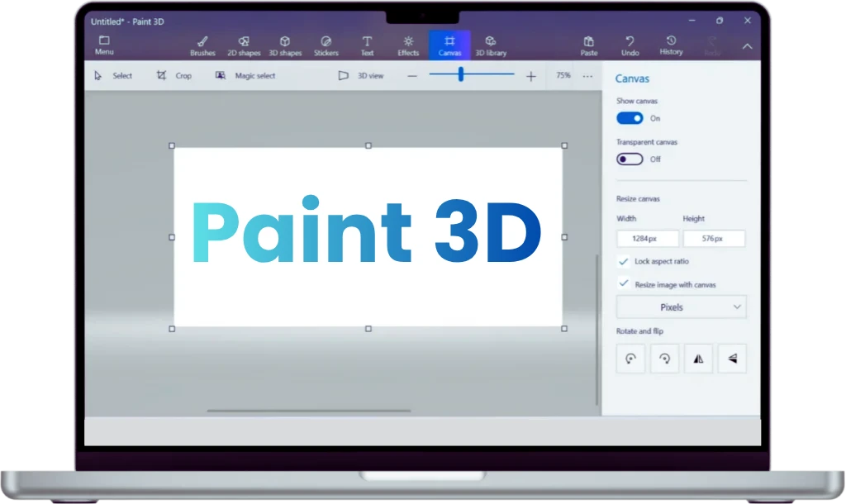This screenshot has width=846, height=504.
Task: Enable the Transparent canvas toggle
Action: click(630, 159)
